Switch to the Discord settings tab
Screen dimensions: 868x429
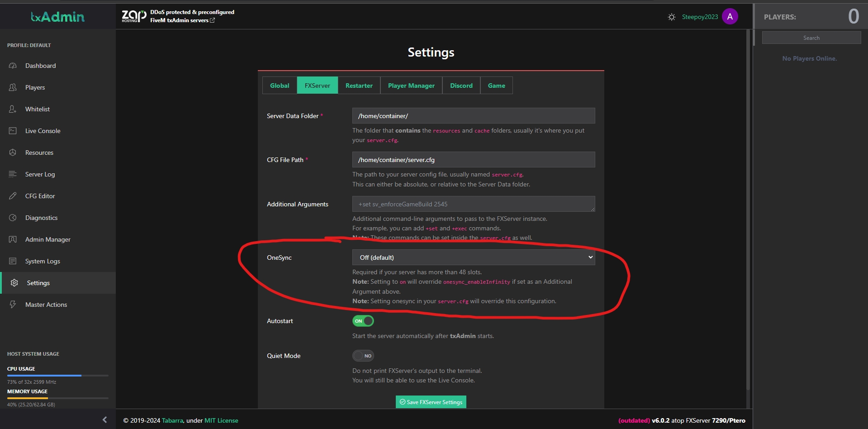pos(461,86)
